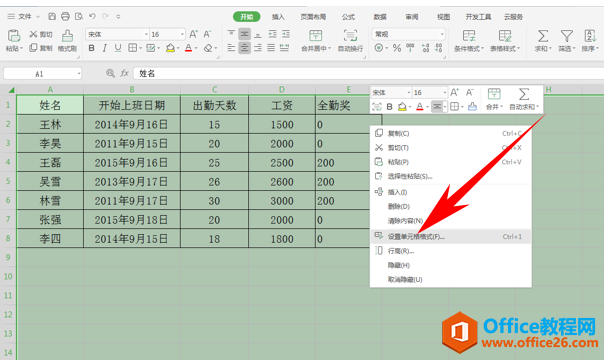Image resolution: width=605 pixels, height=360 pixels.
Task: Choose Cut (剪切) from context menu
Action: [451, 148]
